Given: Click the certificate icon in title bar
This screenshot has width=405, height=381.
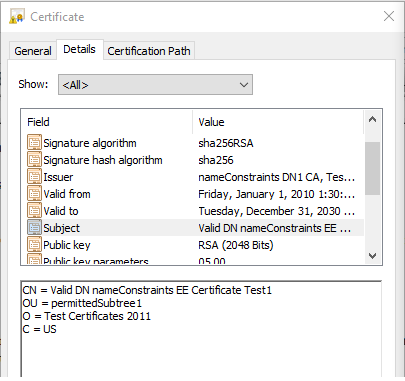Looking at the screenshot, I should pos(17,16).
